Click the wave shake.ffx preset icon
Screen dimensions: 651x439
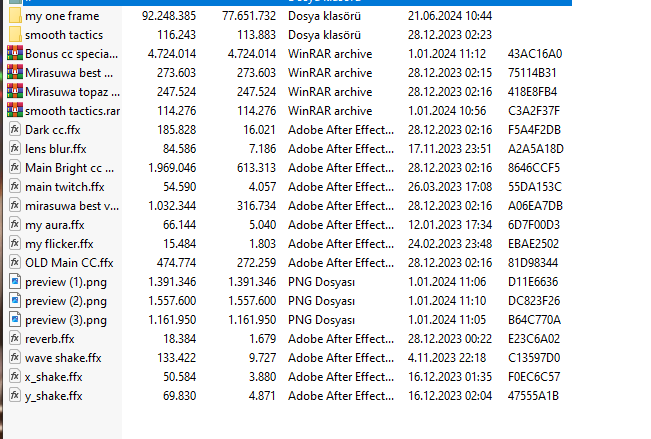point(15,358)
